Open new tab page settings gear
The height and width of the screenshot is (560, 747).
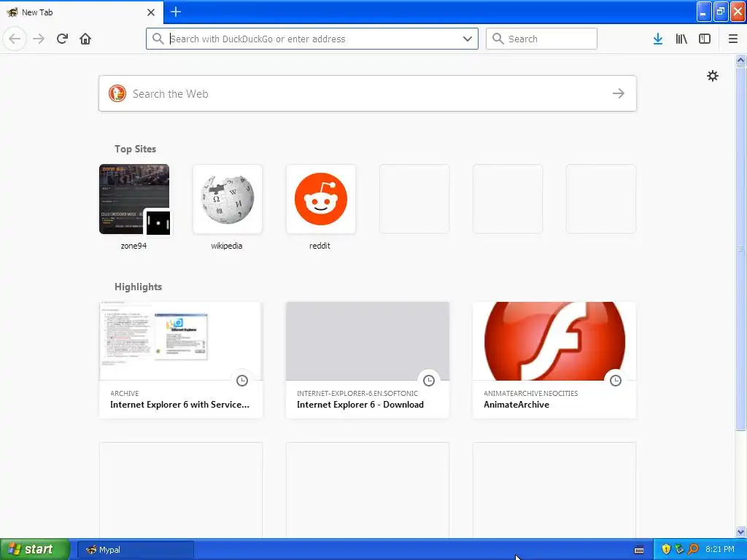click(x=712, y=76)
